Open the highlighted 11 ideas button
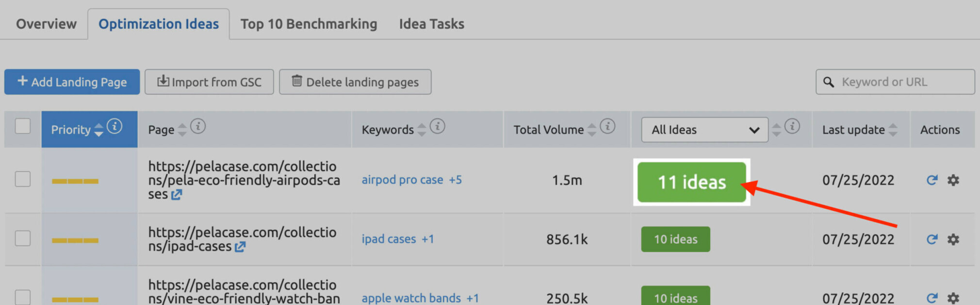Viewport: 980px width, 305px height. [691, 182]
